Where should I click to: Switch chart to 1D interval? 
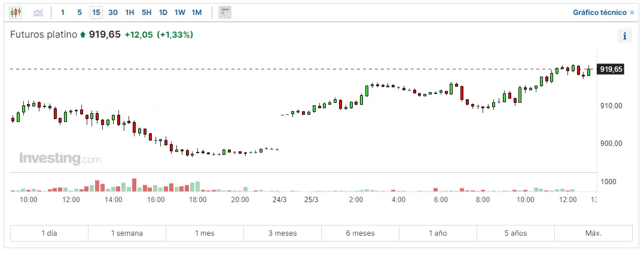pos(163,12)
